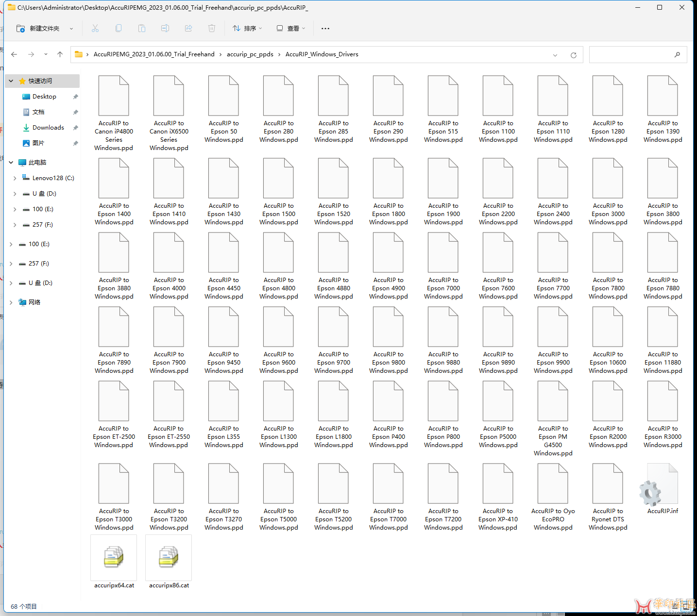Collapse the 快速访问 section
The image size is (697, 616).
click(x=11, y=81)
